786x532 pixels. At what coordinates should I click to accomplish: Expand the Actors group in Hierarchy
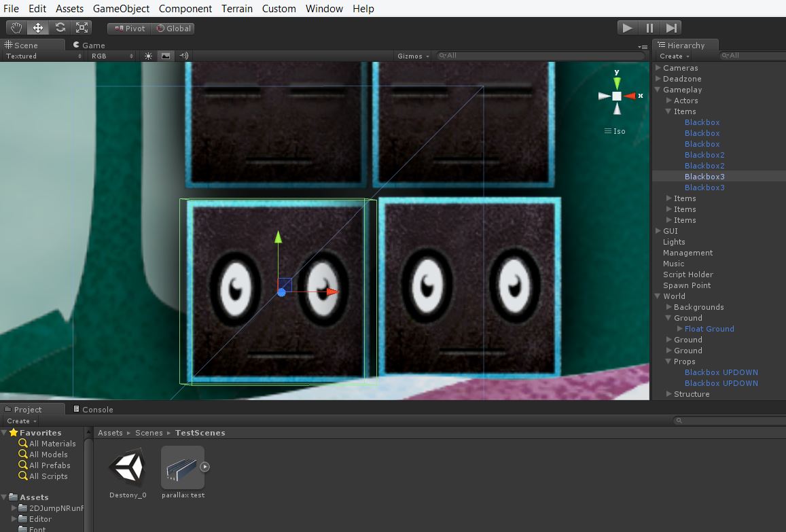point(668,101)
